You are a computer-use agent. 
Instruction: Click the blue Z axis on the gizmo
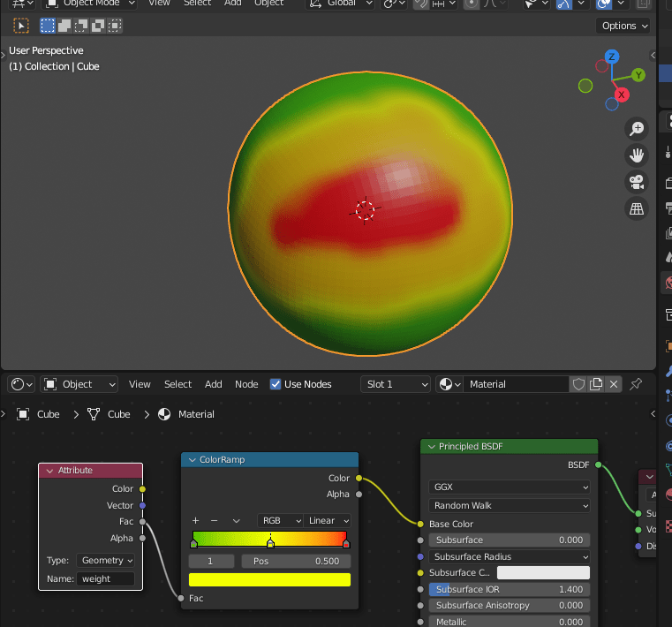coord(612,57)
